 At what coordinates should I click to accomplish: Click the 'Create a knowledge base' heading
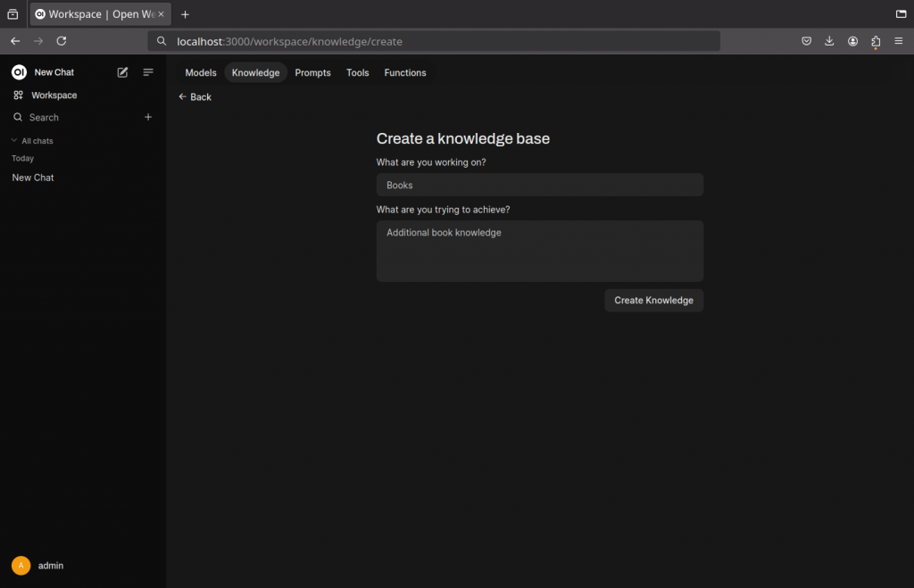463,138
